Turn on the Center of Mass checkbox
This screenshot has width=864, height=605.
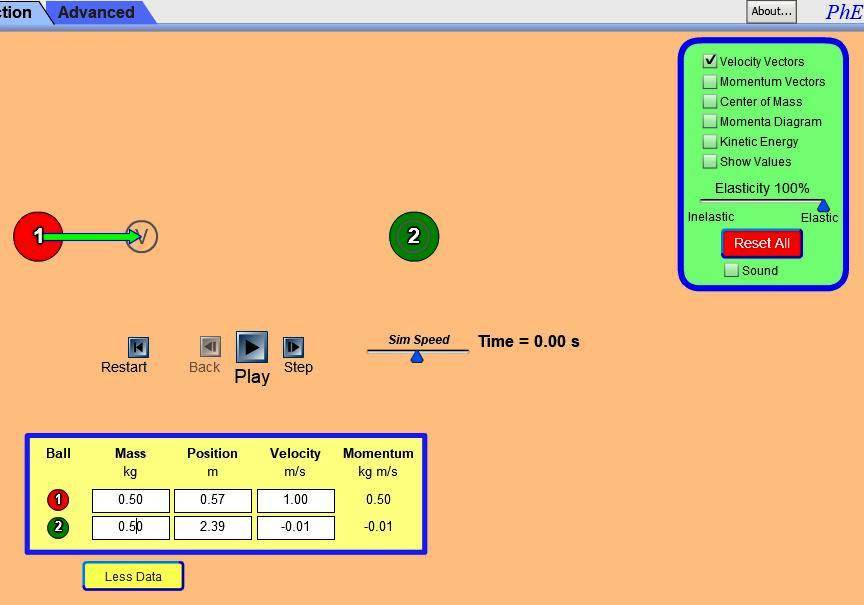tap(710, 102)
